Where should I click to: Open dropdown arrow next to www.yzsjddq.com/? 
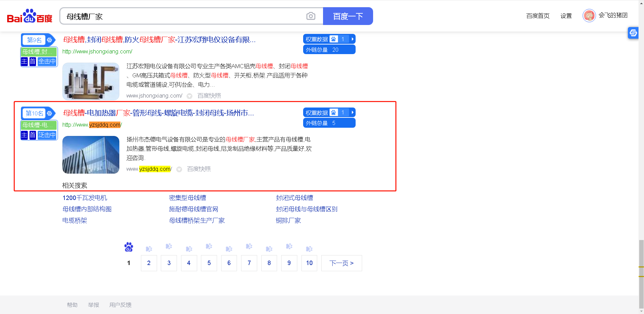179,169
